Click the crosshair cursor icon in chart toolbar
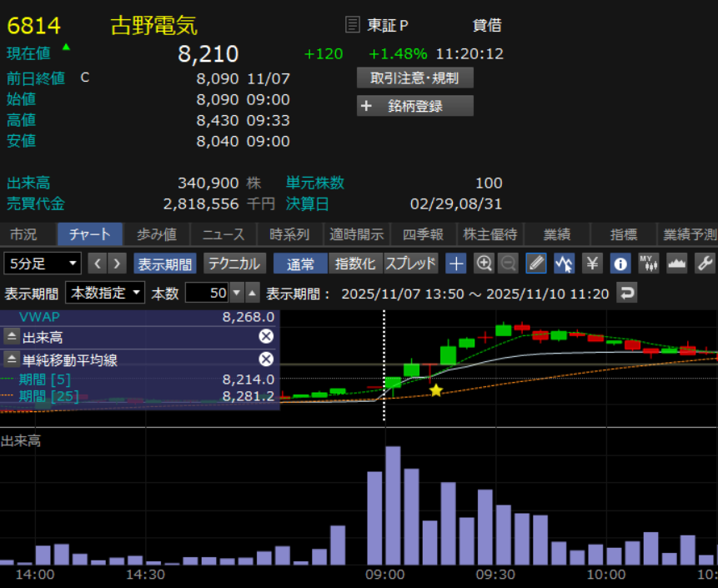The height and width of the screenshot is (588, 718). (456, 264)
